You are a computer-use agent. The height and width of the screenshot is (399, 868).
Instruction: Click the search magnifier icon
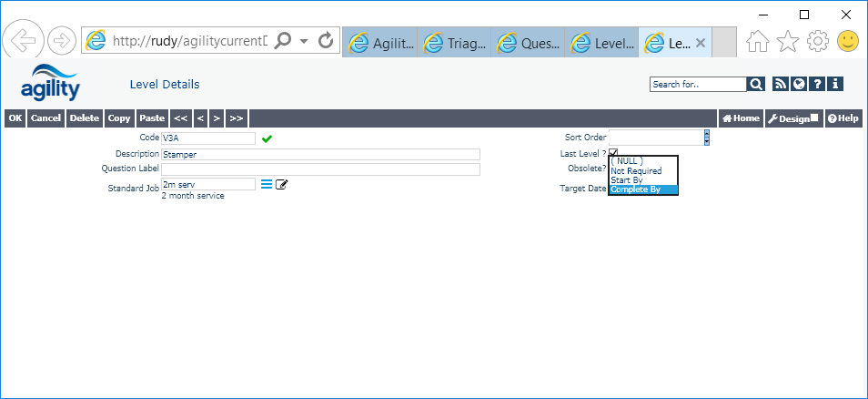click(x=756, y=84)
